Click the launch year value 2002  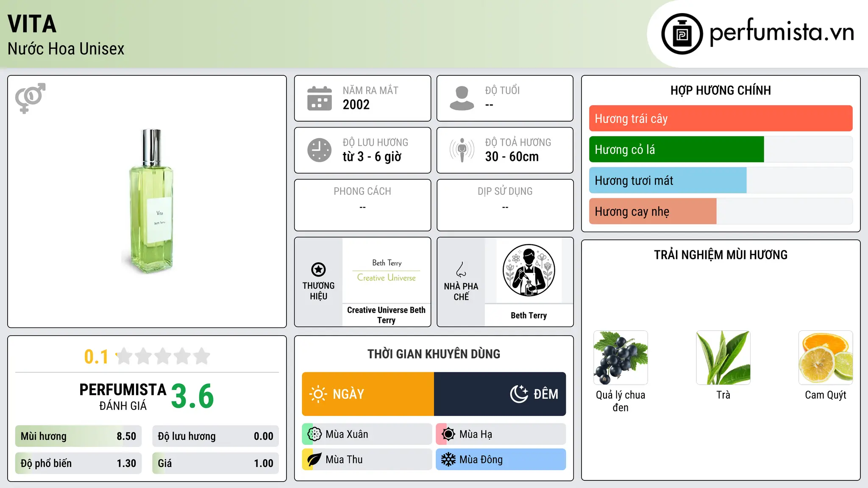356,105
